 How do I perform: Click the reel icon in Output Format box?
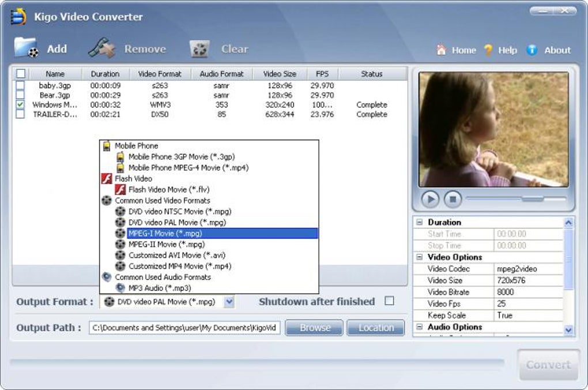click(x=109, y=302)
